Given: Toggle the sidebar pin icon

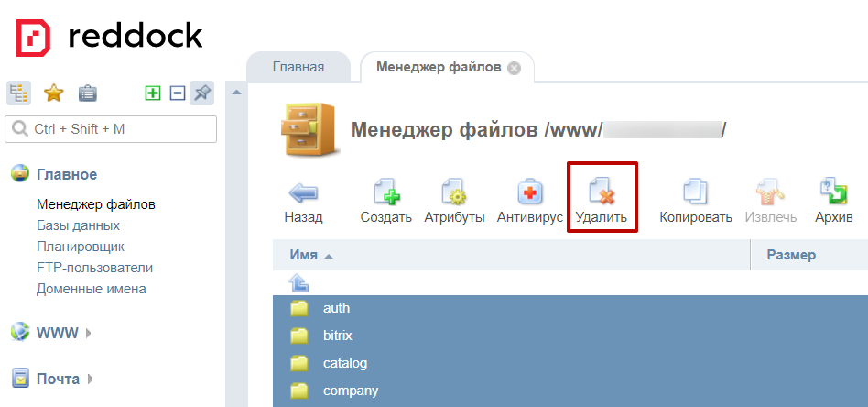Looking at the screenshot, I should pos(202,93).
